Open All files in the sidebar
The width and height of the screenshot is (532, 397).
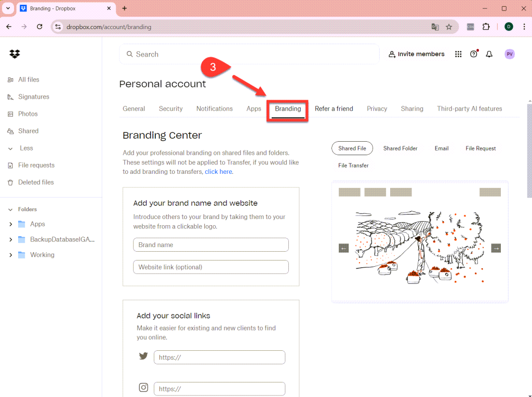29,80
